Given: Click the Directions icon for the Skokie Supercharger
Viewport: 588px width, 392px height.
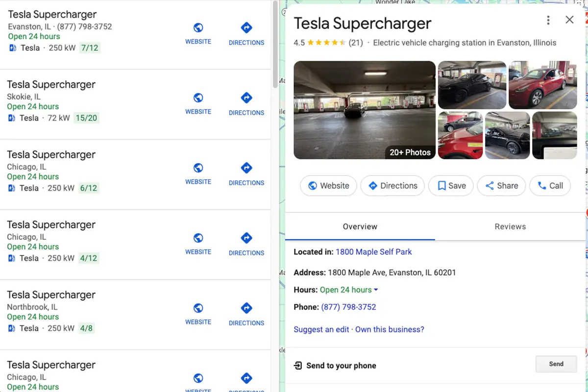Looking at the screenshot, I should (246, 98).
